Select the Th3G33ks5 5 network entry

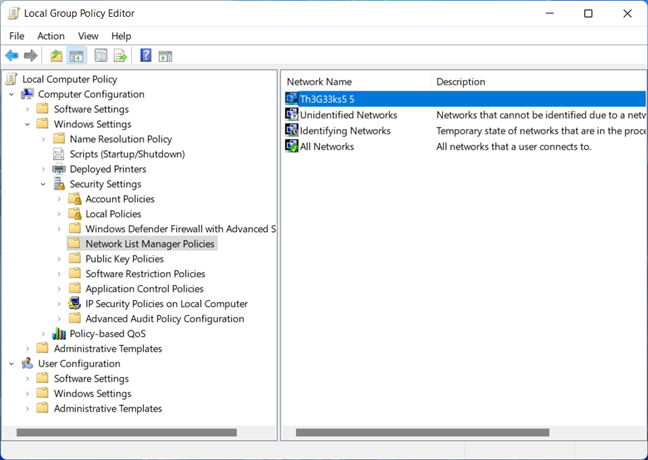pyautogui.click(x=327, y=99)
